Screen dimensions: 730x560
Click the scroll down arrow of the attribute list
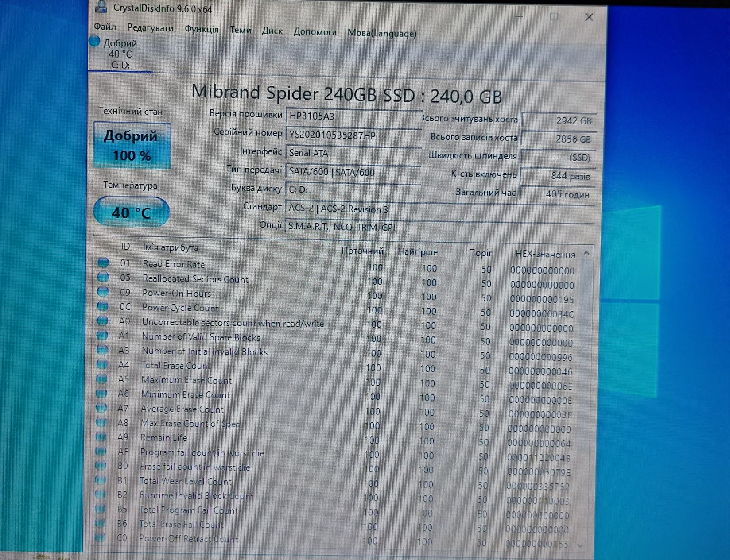click(580, 545)
